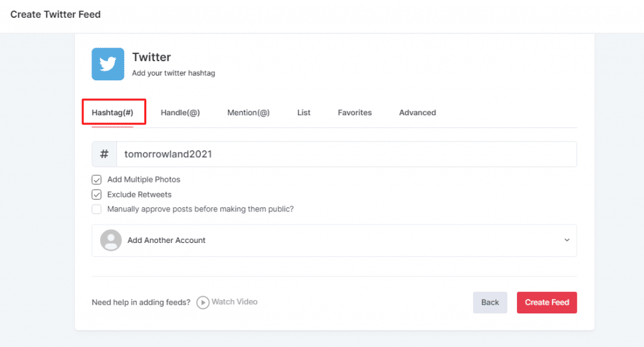The image size is (644, 347).
Task: Click the # symbol beside the hashtag field
Action: [x=104, y=154]
